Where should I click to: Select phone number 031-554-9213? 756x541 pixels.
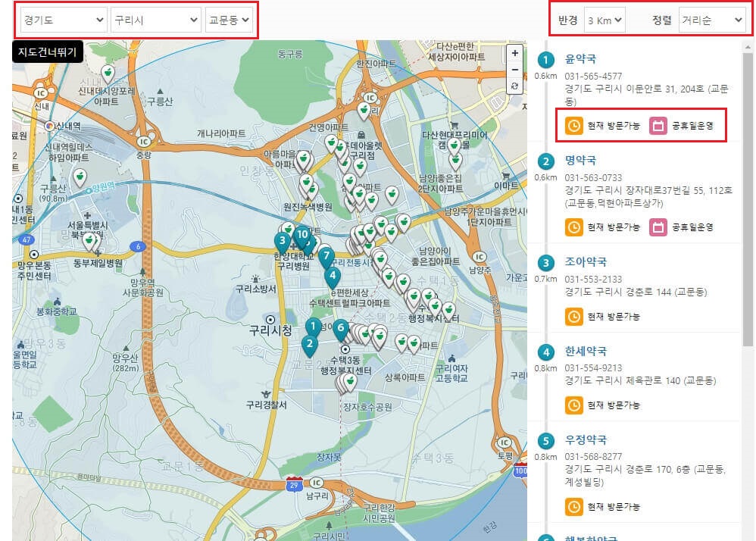click(593, 368)
